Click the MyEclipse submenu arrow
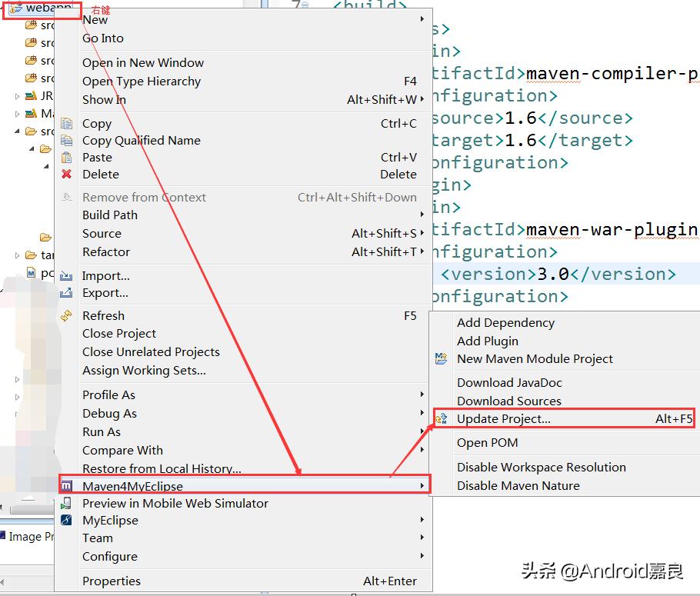Screen dimensions: 700x596 pyautogui.click(x=422, y=520)
